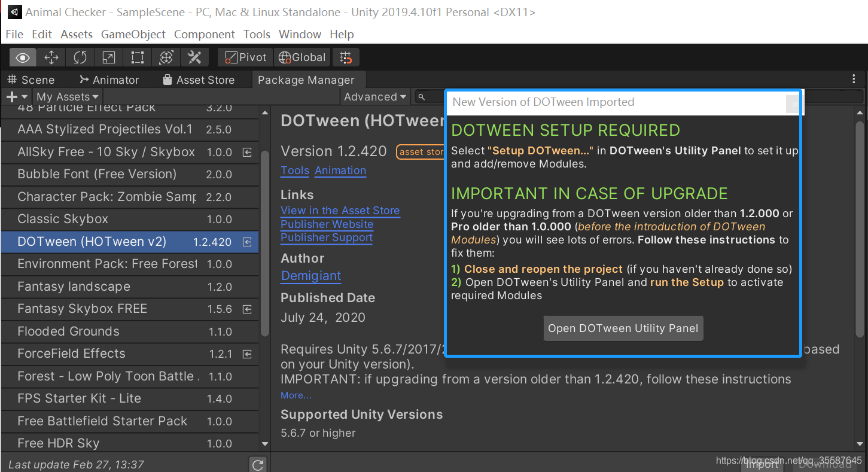Click import icon on AllSky Free row
This screenshot has height=472, width=868.
pos(247,153)
